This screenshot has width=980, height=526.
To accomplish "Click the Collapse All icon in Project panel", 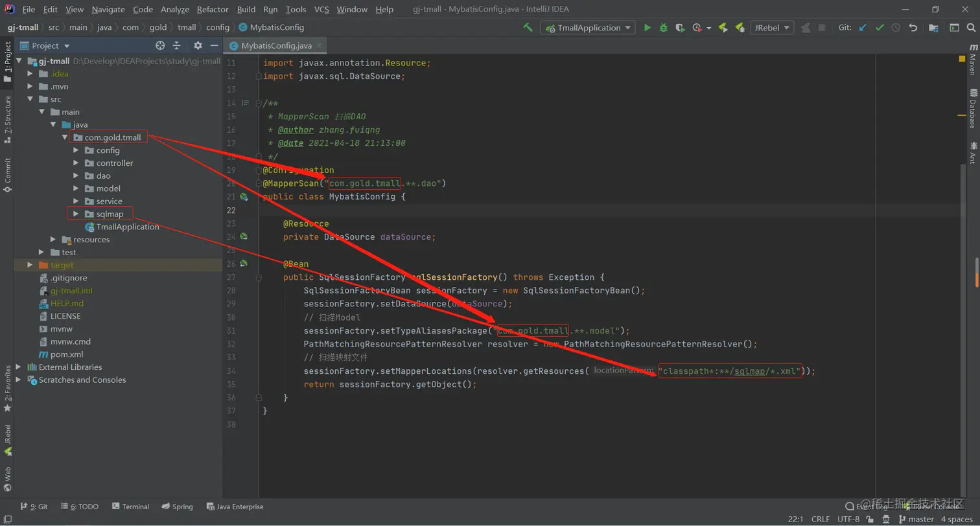I will pos(177,45).
